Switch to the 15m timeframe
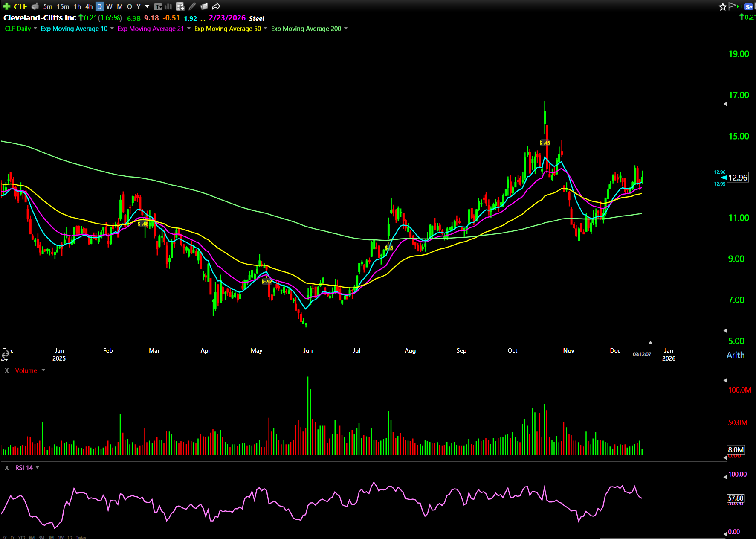Viewport: 756px width, 539px height. click(x=63, y=6)
